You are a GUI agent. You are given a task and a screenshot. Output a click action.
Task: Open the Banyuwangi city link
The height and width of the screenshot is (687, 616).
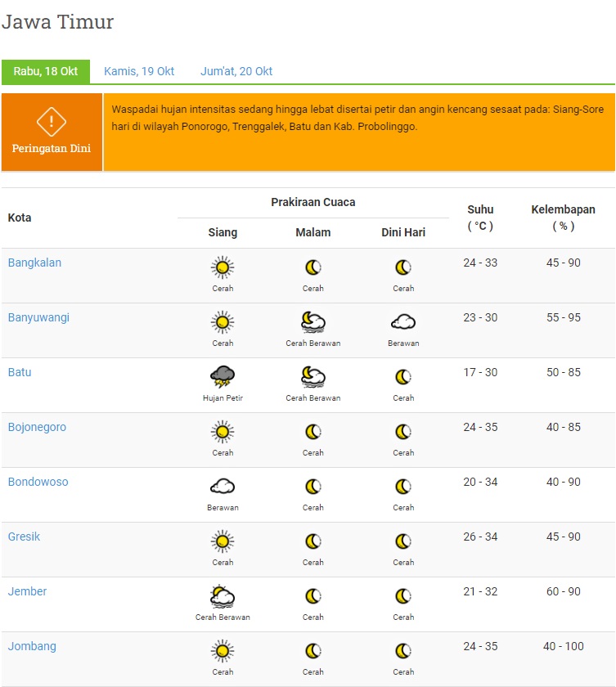point(38,317)
